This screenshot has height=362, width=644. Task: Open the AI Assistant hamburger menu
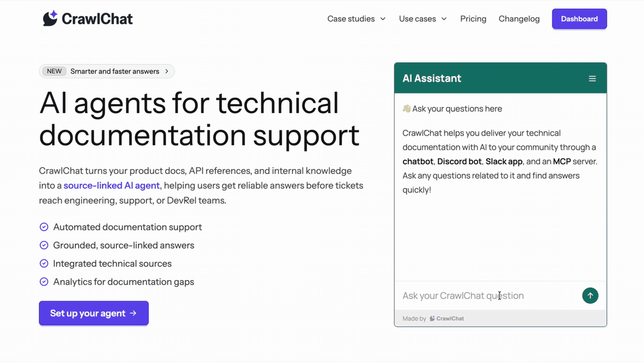[592, 78]
